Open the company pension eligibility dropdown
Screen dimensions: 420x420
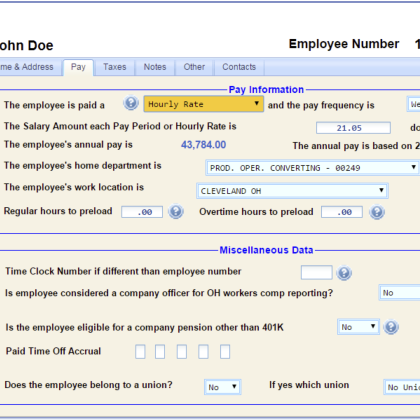[x=358, y=327]
